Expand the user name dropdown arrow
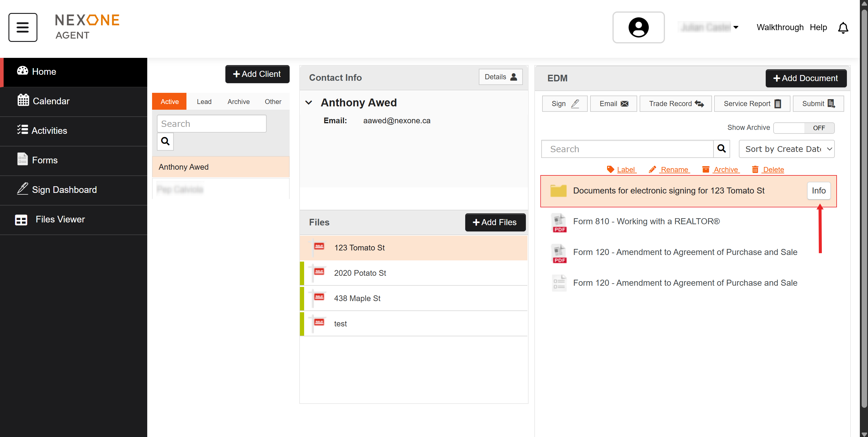This screenshot has height=437, width=868. (736, 27)
